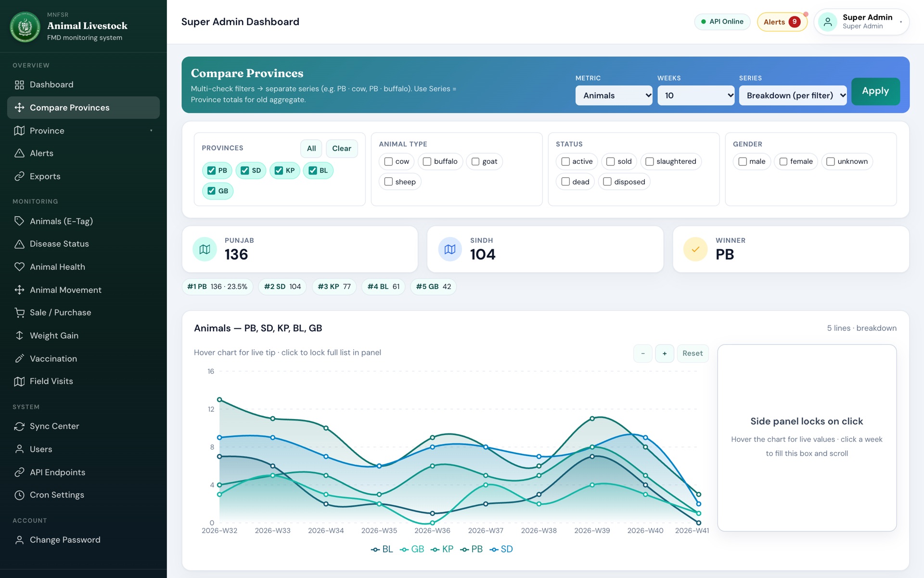The height and width of the screenshot is (578, 924).
Task: Click the Animals (E-Tag) tag icon
Action: point(19,221)
